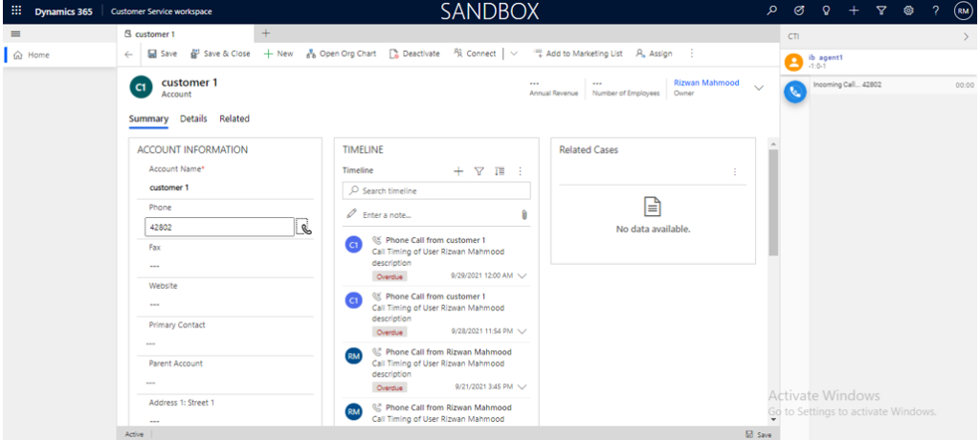Viewport: 980px width, 440px height.
Task: Open advanced find funnel icon in top bar
Action: (x=881, y=11)
